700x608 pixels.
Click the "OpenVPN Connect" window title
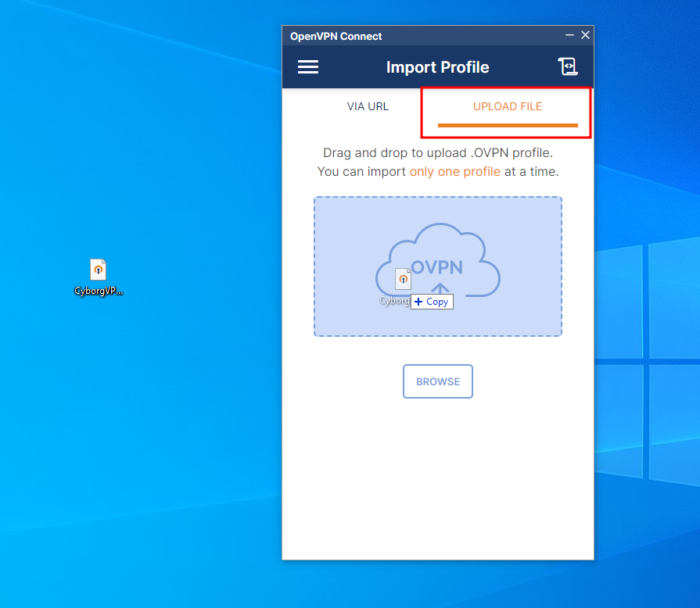pos(336,36)
